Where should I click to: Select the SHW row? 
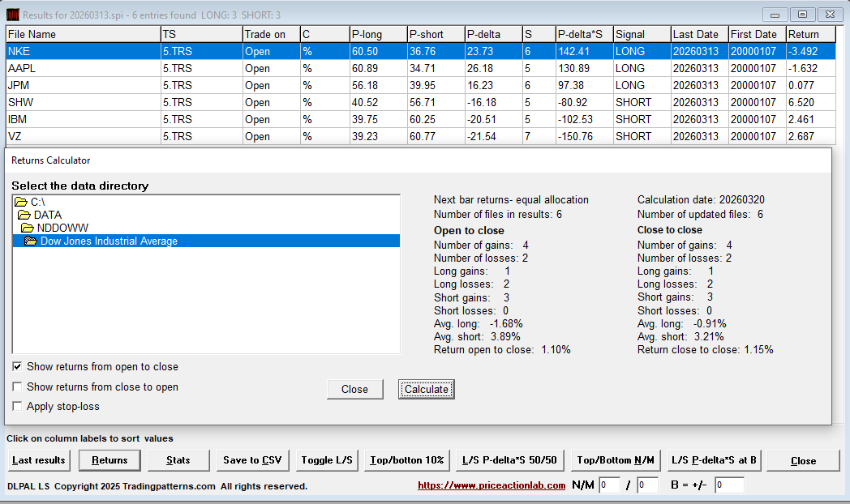(x=421, y=102)
